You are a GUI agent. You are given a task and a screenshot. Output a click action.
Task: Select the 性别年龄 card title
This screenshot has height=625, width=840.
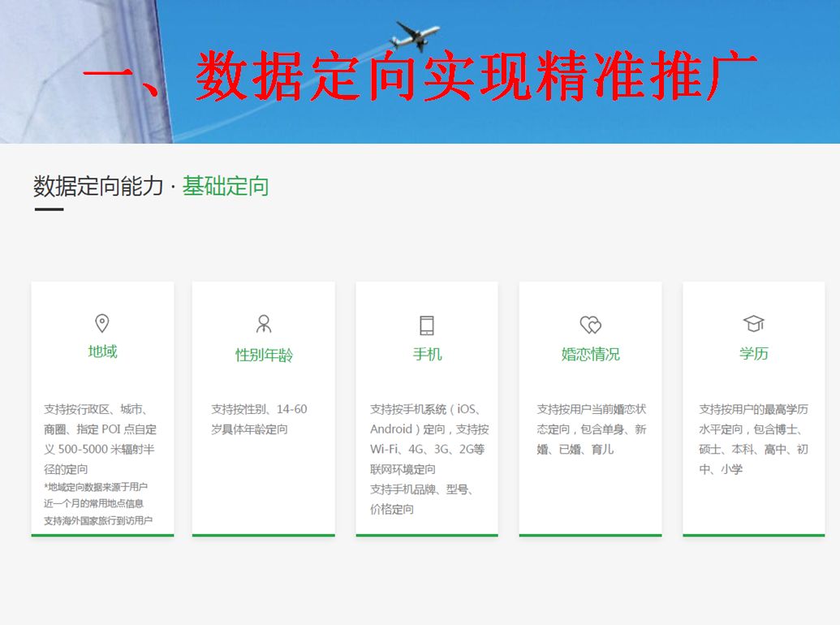(x=264, y=355)
